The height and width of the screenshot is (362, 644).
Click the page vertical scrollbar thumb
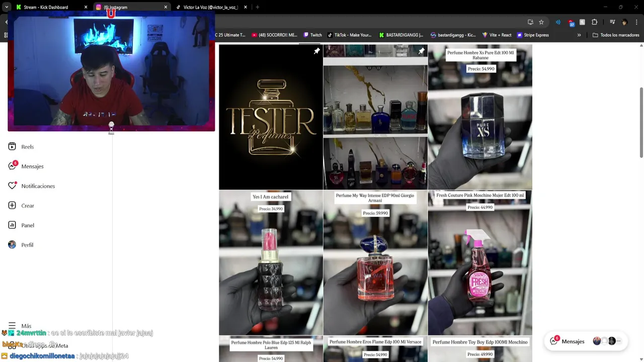tap(641, 123)
